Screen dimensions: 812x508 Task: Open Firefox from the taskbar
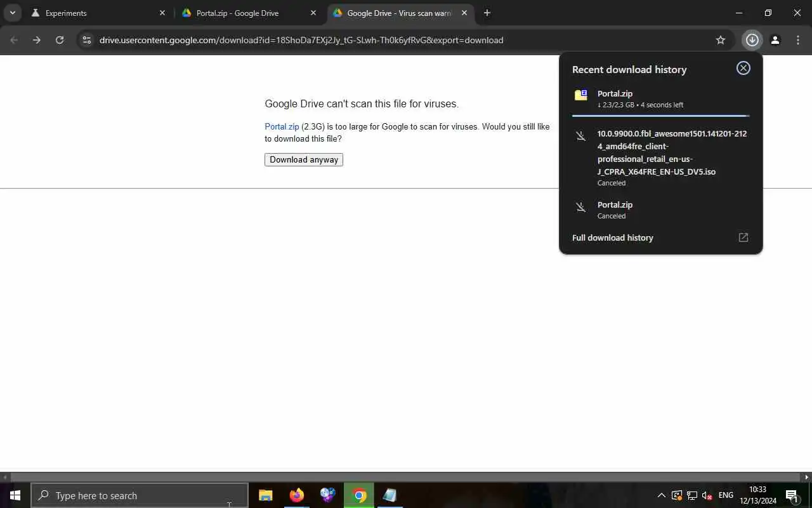(297, 495)
